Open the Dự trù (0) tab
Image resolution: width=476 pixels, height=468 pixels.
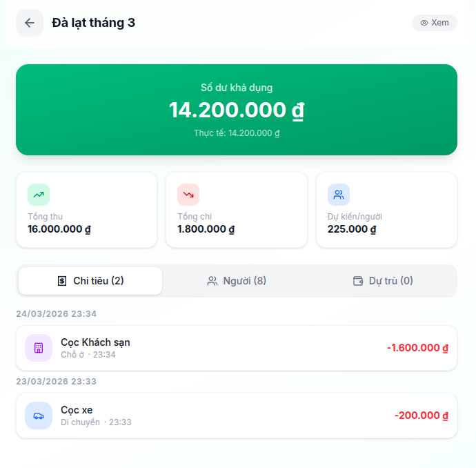[x=384, y=281]
